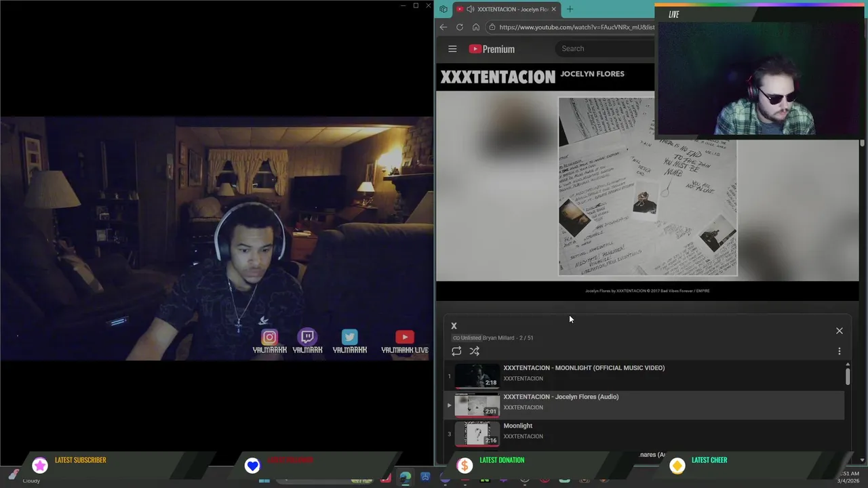Refresh the YouTube page
Viewport: 868px width, 488px height.
pos(460,27)
